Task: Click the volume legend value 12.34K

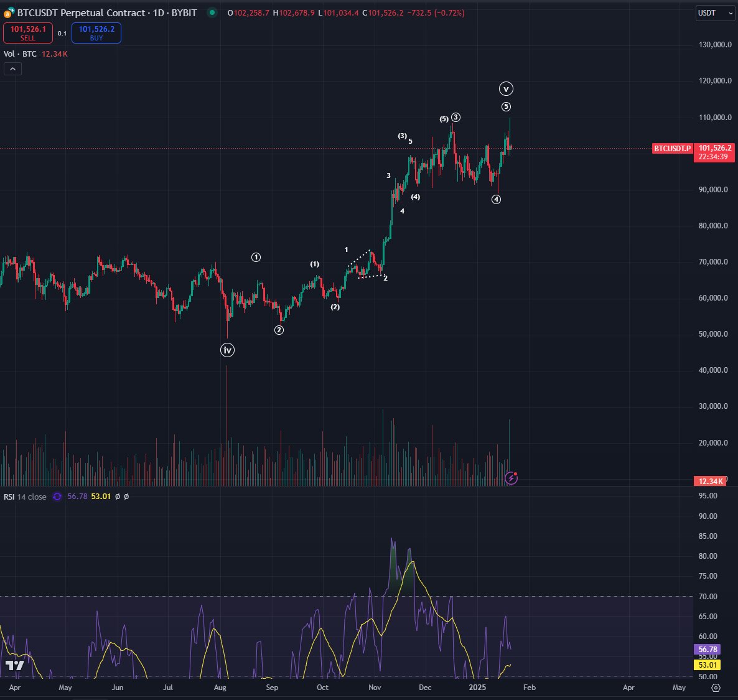Action: (55, 54)
